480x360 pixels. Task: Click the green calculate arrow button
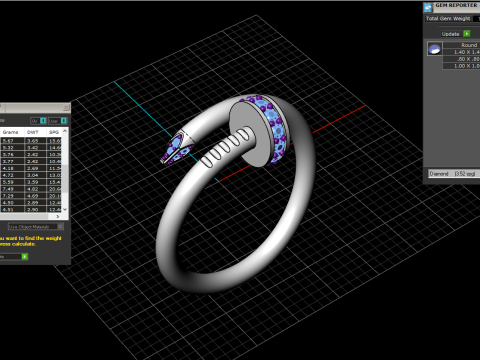24,256
